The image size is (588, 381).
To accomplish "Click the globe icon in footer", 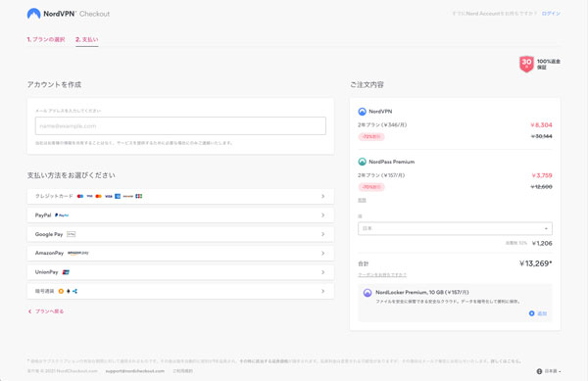I will 539,371.
